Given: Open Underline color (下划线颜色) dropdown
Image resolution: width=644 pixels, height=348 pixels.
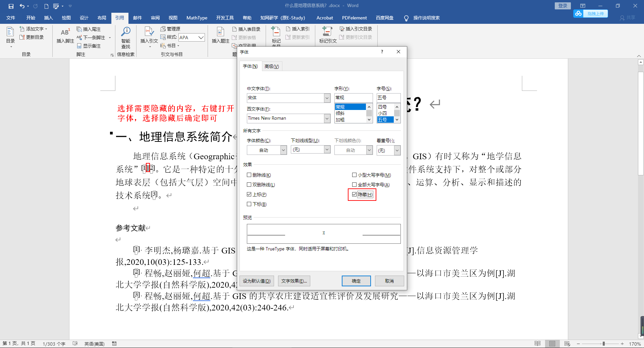Looking at the screenshot, I should click(x=369, y=150).
